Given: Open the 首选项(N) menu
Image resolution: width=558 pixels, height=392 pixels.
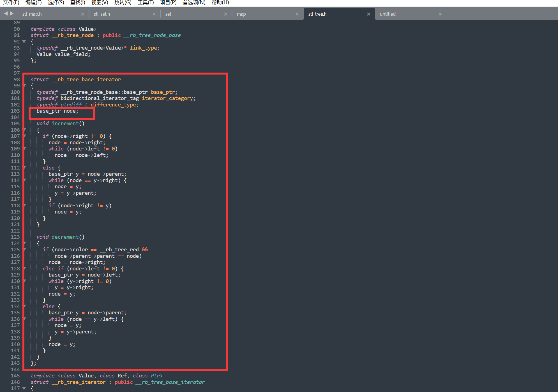Looking at the screenshot, I should [x=194, y=3].
